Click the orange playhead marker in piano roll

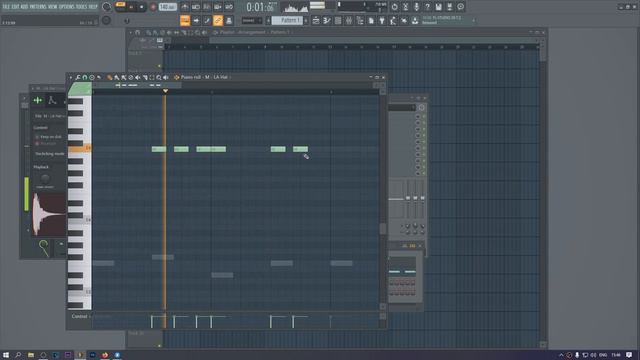pos(165,91)
